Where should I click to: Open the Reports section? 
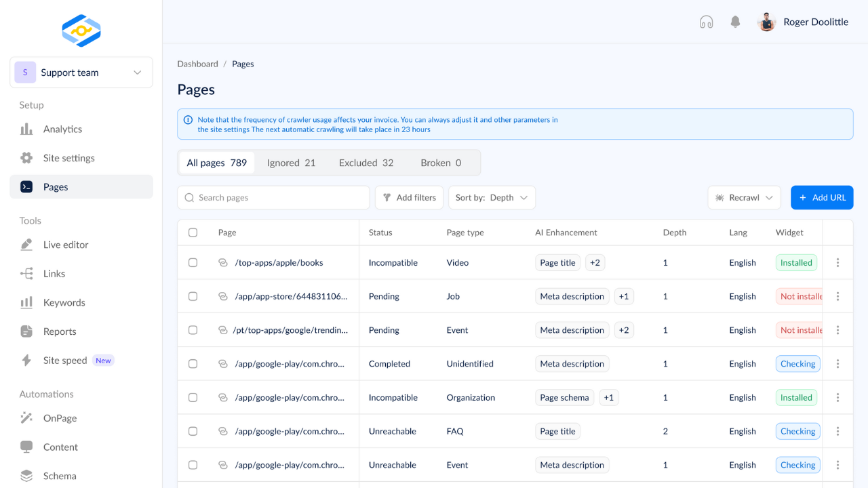(59, 331)
